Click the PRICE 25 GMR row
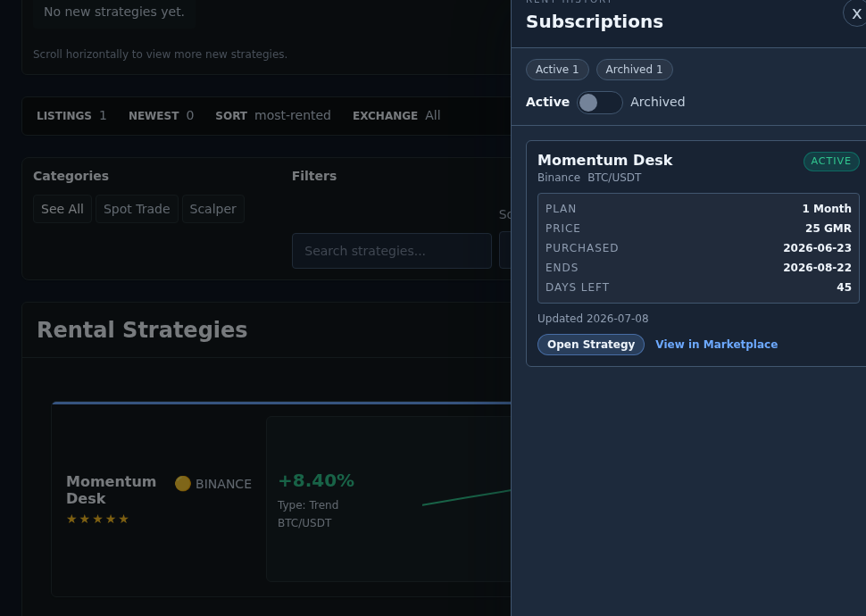This screenshot has height=616, width=866. [698, 229]
